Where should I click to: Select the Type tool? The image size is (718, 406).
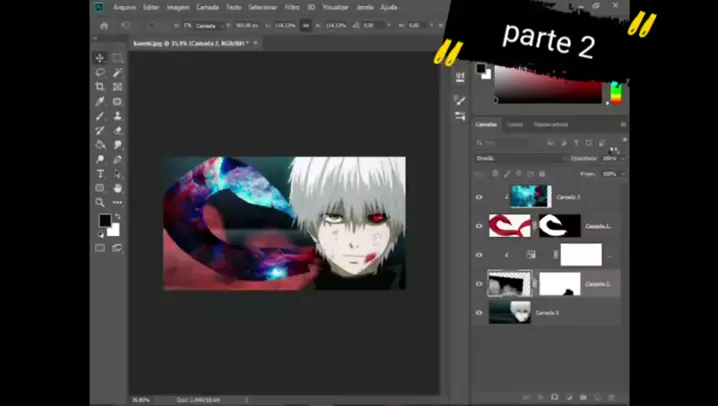click(x=100, y=174)
